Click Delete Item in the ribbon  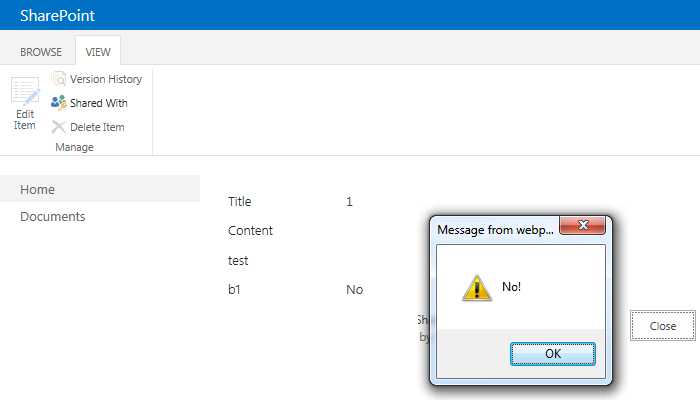pos(88,127)
